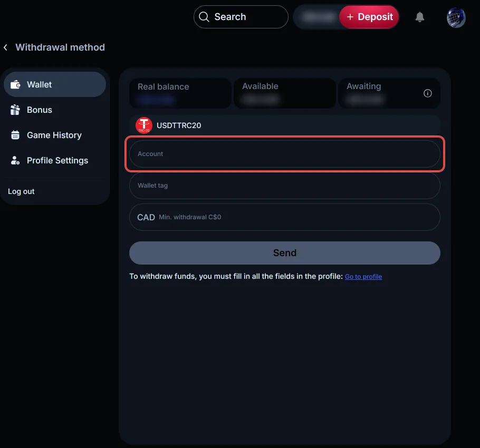Image resolution: width=480 pixels, height=448 pixels.
Task: Click the Available balance card
Action: 285,93
